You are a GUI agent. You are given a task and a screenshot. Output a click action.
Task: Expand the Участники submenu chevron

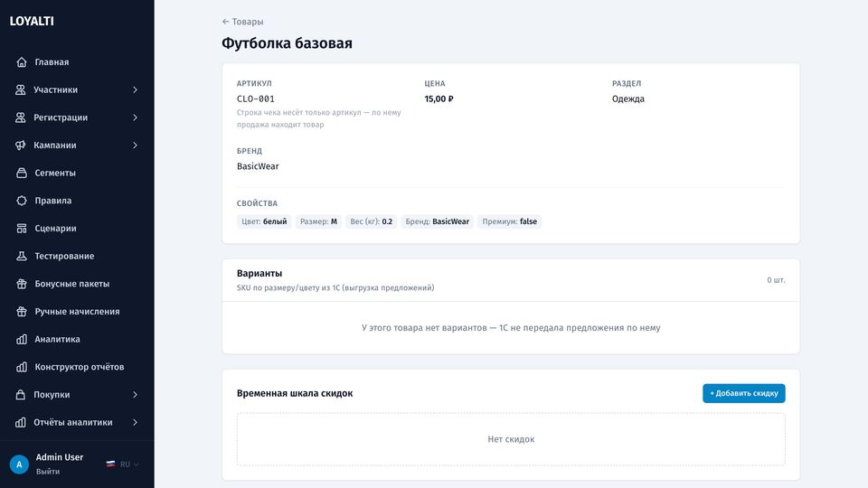pos(135,89)
